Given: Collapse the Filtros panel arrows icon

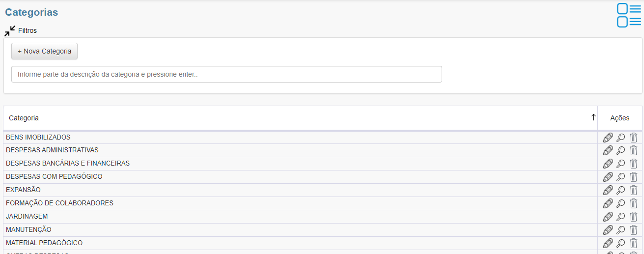Looking at the screenshot, I should click(10, 31).
